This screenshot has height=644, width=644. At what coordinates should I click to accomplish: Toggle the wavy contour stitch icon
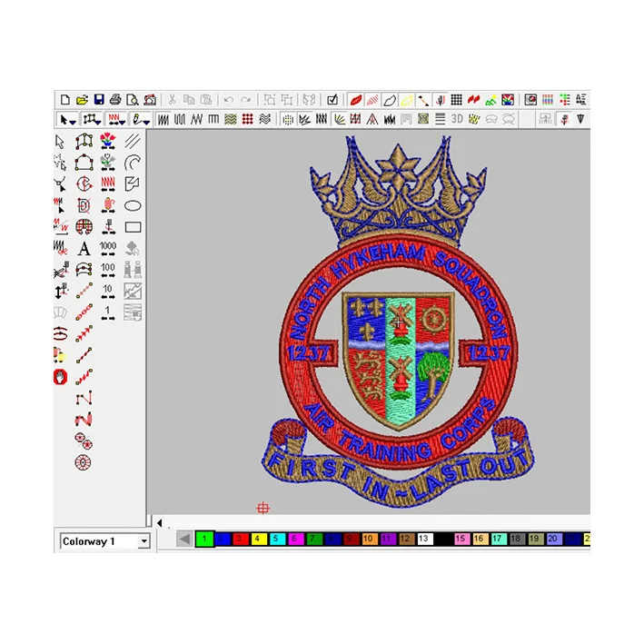pos(265,119)
